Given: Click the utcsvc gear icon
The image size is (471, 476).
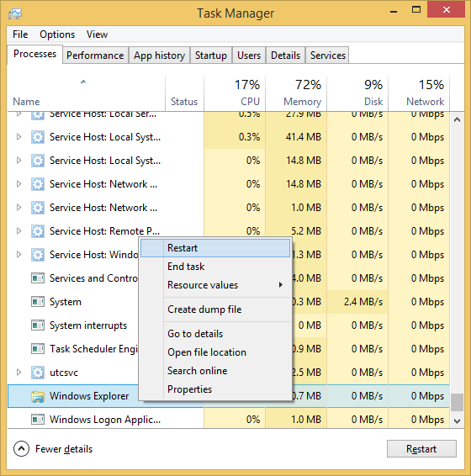Looking at the screenshot, I should tap(38, 373).
